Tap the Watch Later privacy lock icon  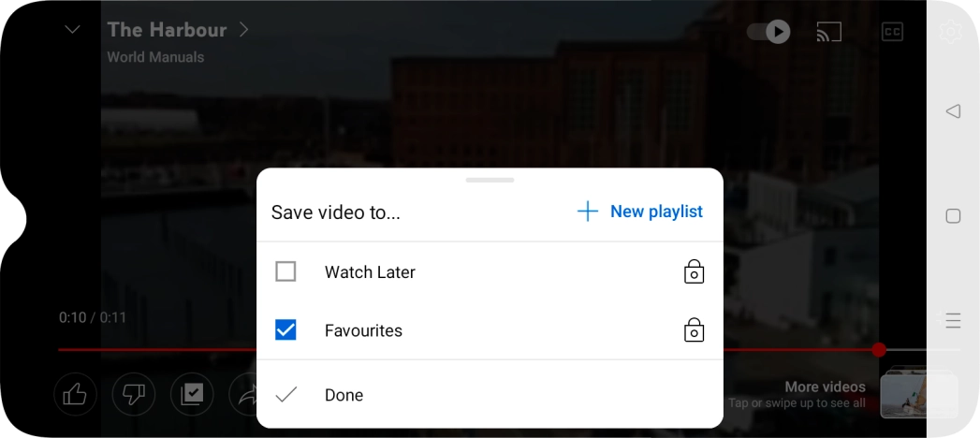click(x=694, y=271)
